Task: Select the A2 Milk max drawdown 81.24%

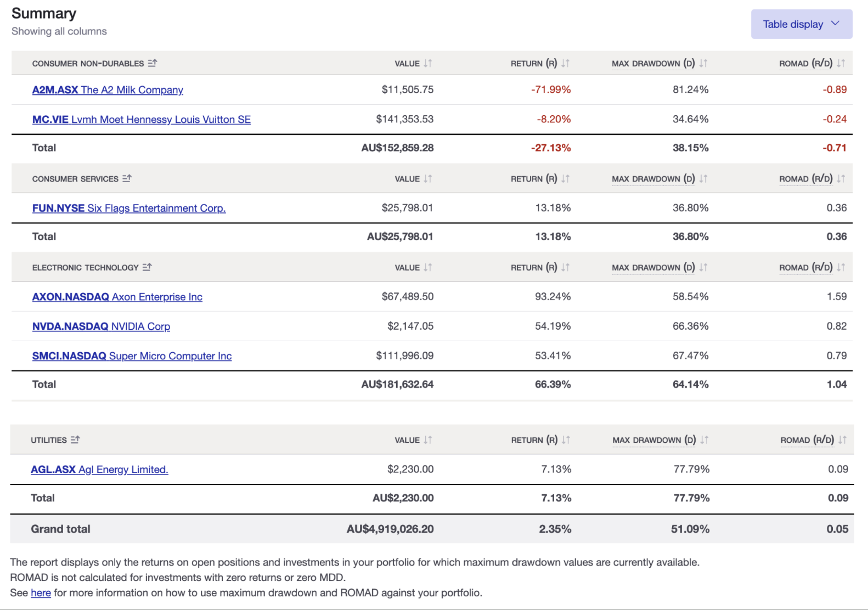Action: point(691,89)
